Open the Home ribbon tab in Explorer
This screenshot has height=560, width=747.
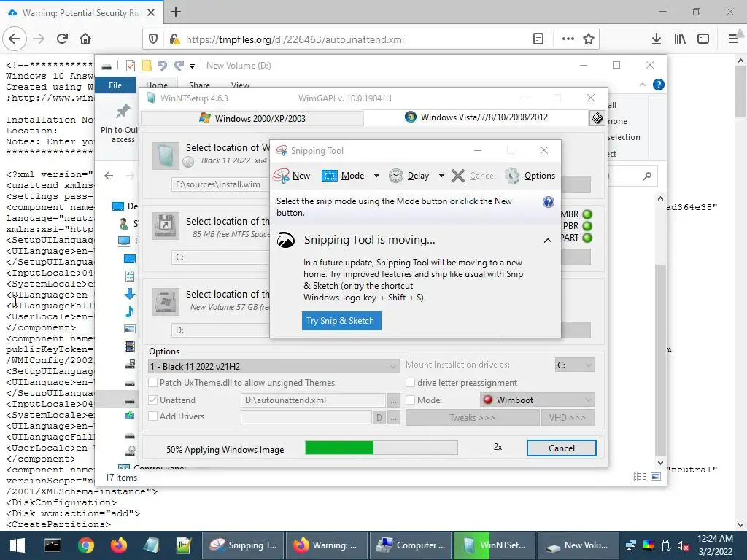click(x=157, y=85)
